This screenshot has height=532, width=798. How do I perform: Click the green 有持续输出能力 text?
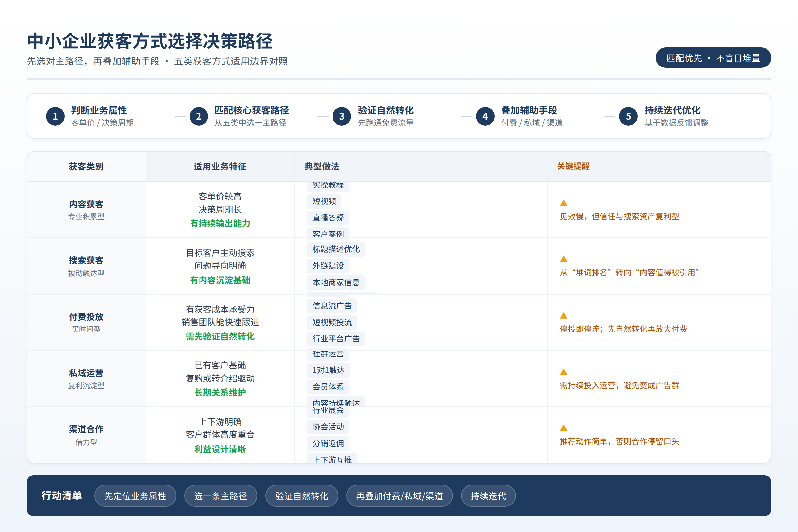pos(220,223)
